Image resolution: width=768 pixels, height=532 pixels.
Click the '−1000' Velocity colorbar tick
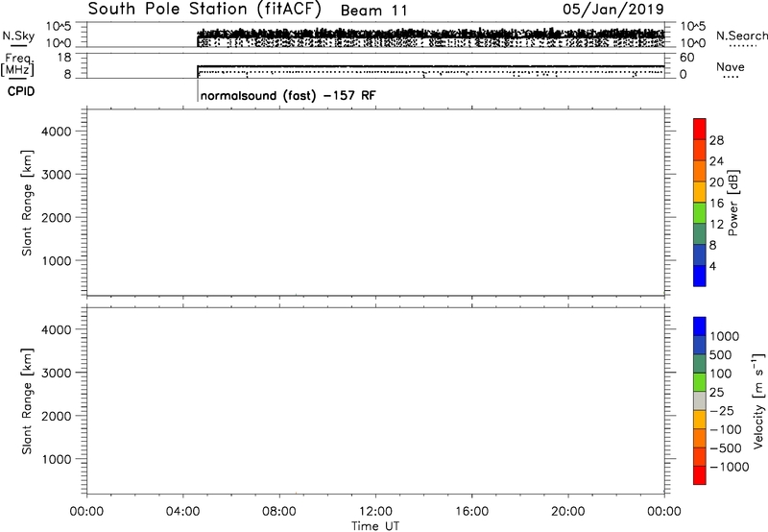[x=730, y=467]
